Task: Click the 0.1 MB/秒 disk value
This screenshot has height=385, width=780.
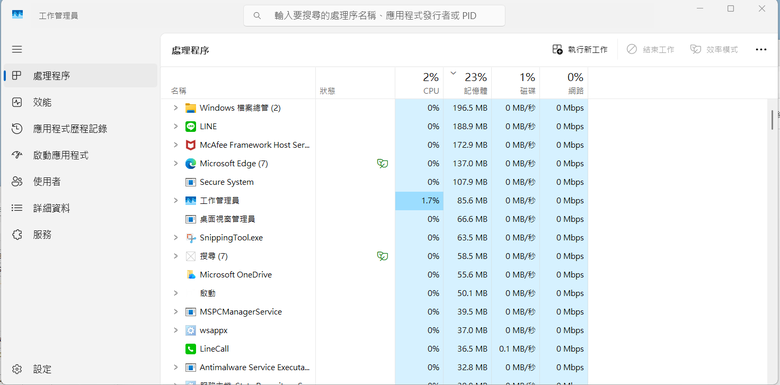Action: tap(517, 349)
